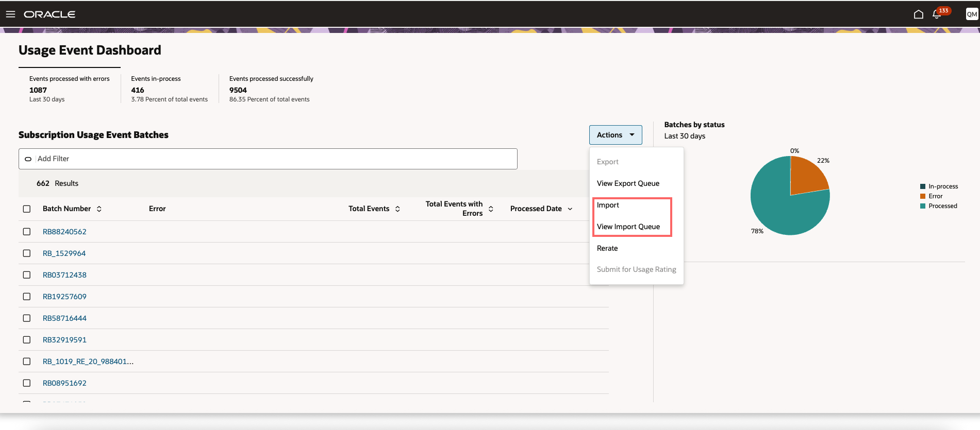Image resolution: width=980 pixels, height=430 pixels.
Task: Toggle Processed Date sort chevron
Action: click(570, 209)
